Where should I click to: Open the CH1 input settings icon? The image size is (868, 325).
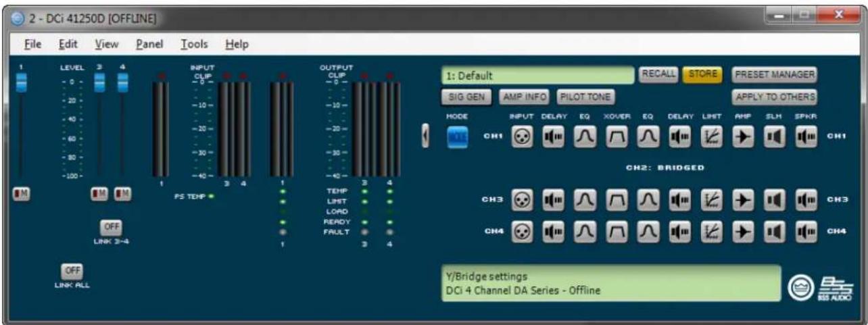point(523,136)
